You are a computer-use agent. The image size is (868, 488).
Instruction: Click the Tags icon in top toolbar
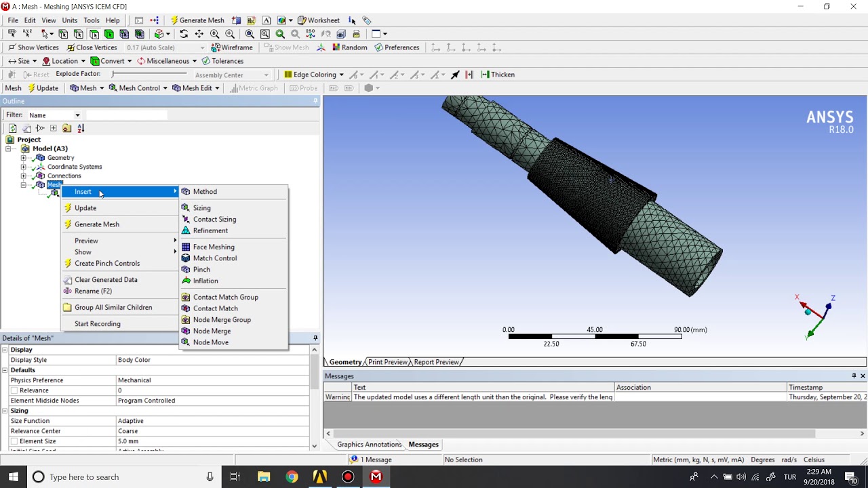click(367, 20)
